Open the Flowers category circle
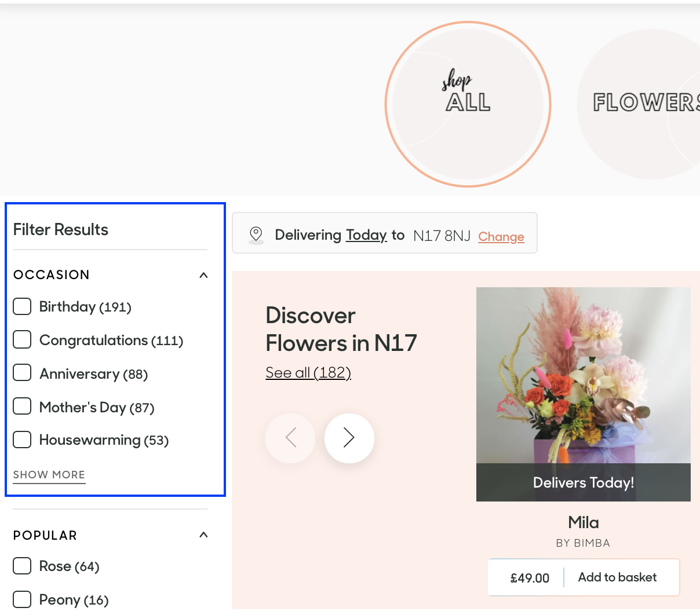 643,104
